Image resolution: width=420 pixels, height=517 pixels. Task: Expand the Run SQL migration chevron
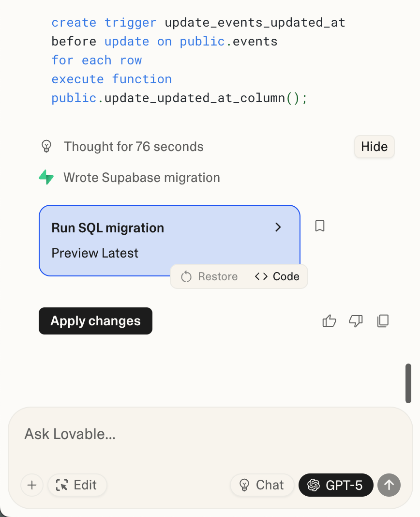tap(278, 227)
